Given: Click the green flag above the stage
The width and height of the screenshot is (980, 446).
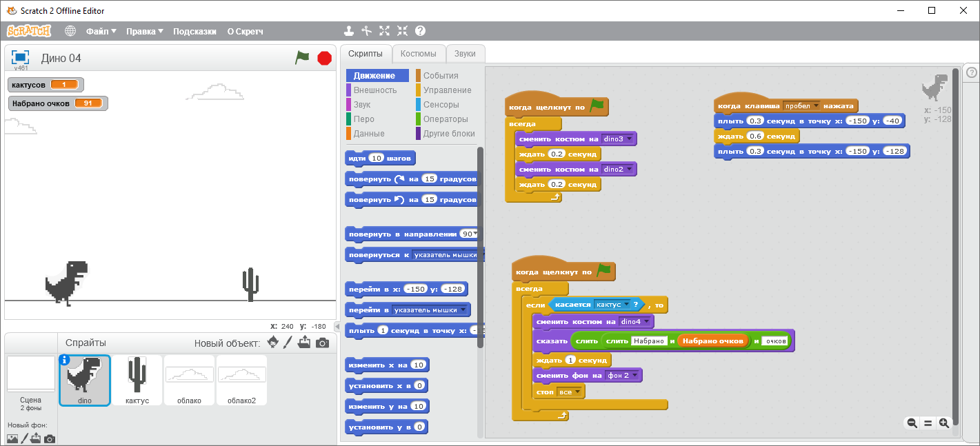Looking at the screenshot, I should pos(302,58).
